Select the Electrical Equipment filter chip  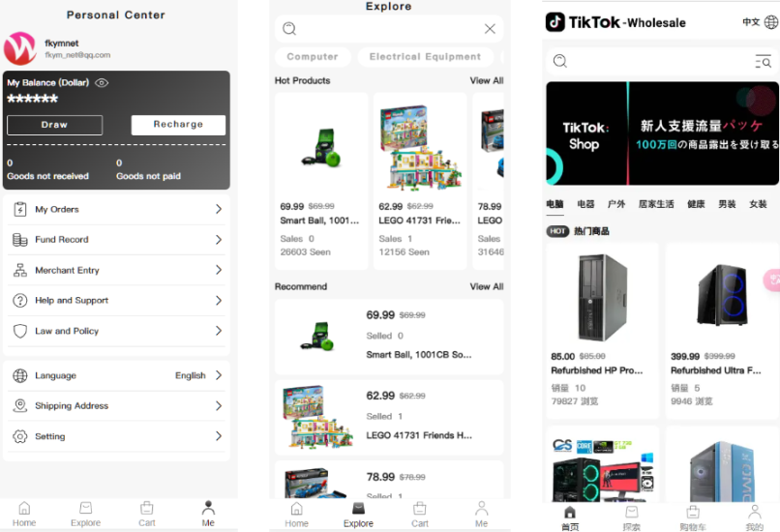(x=425, y=57)
